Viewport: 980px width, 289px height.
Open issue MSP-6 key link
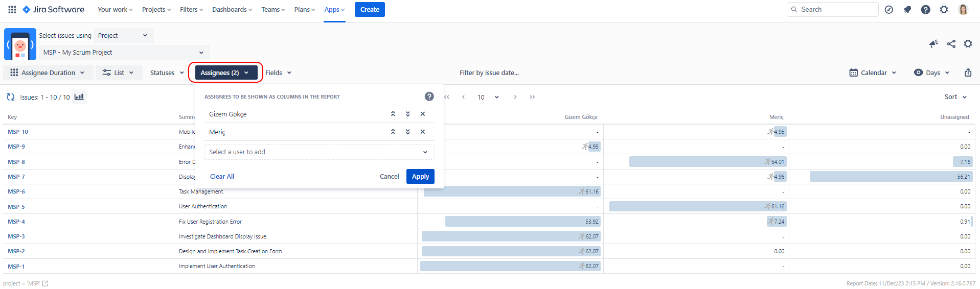[x=16, y=192]
